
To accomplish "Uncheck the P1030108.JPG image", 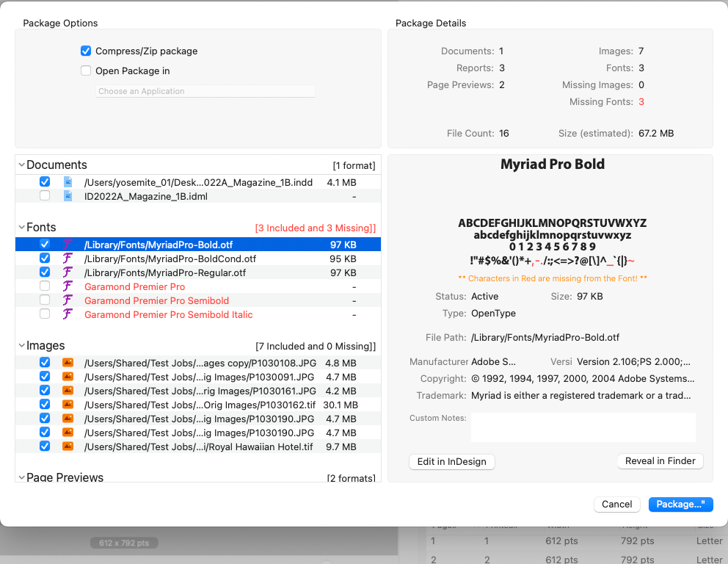I will click(45, 362).
